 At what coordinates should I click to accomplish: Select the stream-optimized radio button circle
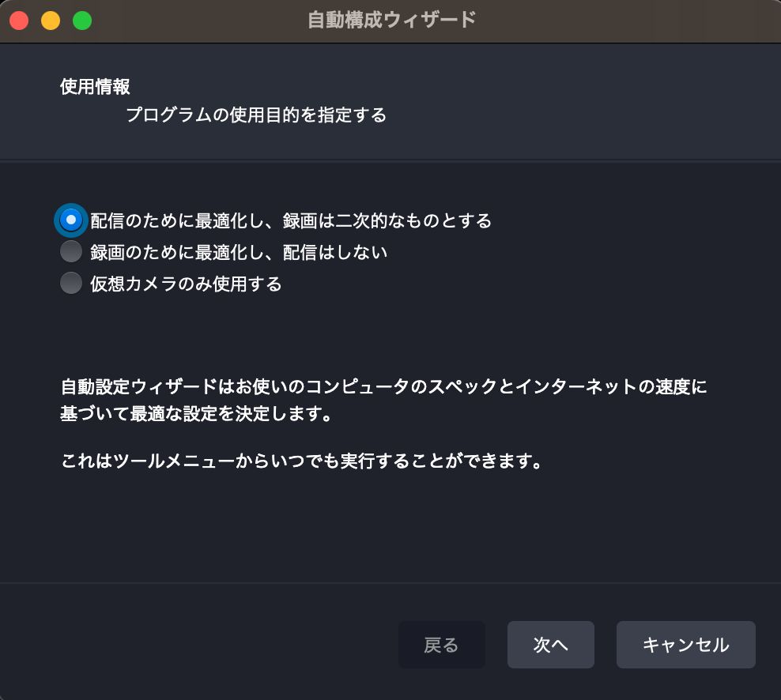(70, 220)
